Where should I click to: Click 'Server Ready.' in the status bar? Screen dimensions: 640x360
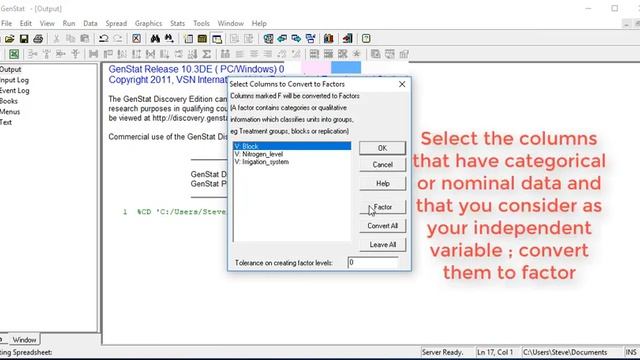tap(442, 352)
